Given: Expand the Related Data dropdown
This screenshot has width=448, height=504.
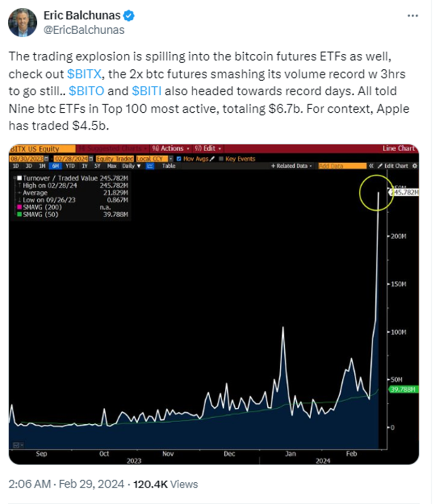Looking at the screenshot, I should coord(292,166).
